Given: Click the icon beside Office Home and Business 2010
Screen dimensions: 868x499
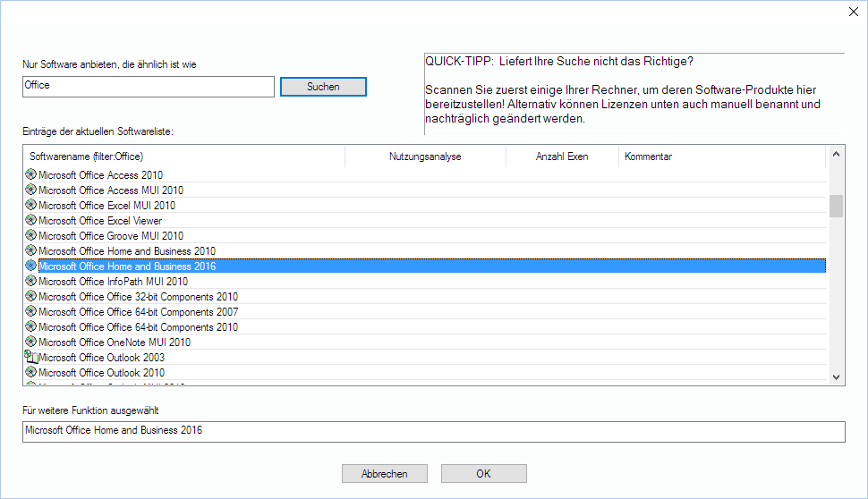Looking at the screenshot, I should 31,250.
